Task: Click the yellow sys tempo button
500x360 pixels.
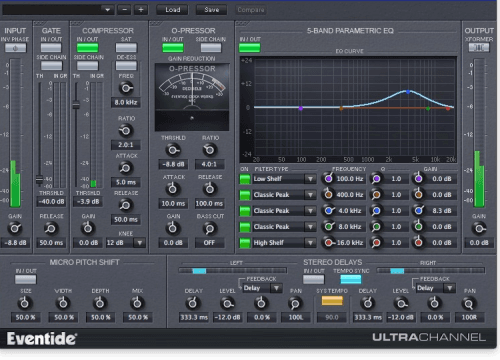Action: coord(332,301)
